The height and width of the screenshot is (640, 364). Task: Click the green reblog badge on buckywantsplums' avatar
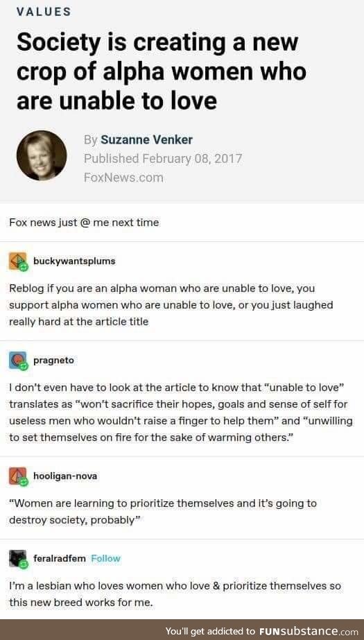[24, 267]
